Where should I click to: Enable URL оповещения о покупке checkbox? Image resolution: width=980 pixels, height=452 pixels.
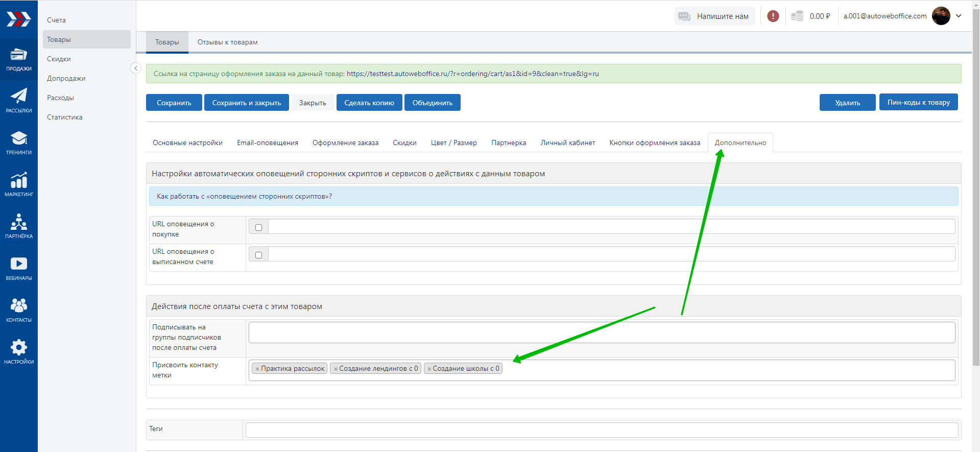[258, 227]
